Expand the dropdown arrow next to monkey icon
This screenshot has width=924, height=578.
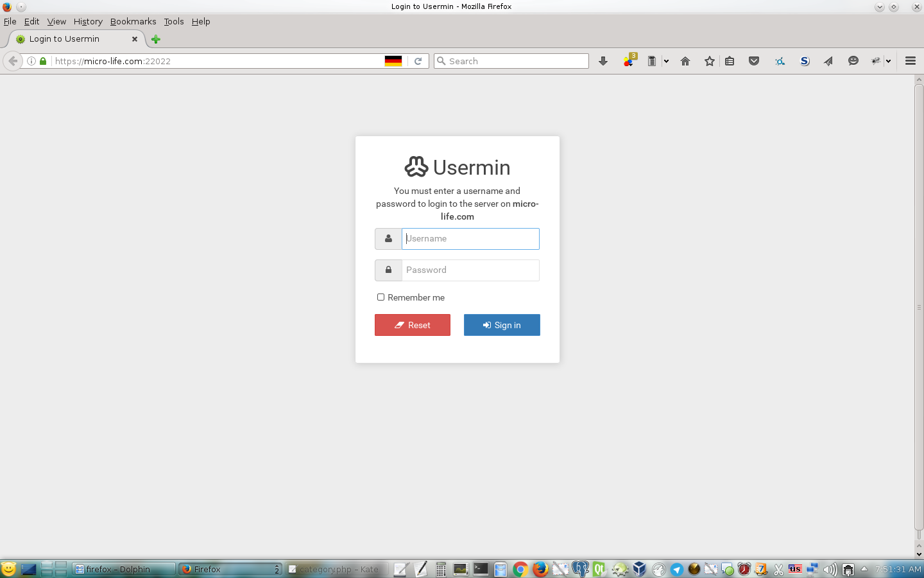[889, 61]
